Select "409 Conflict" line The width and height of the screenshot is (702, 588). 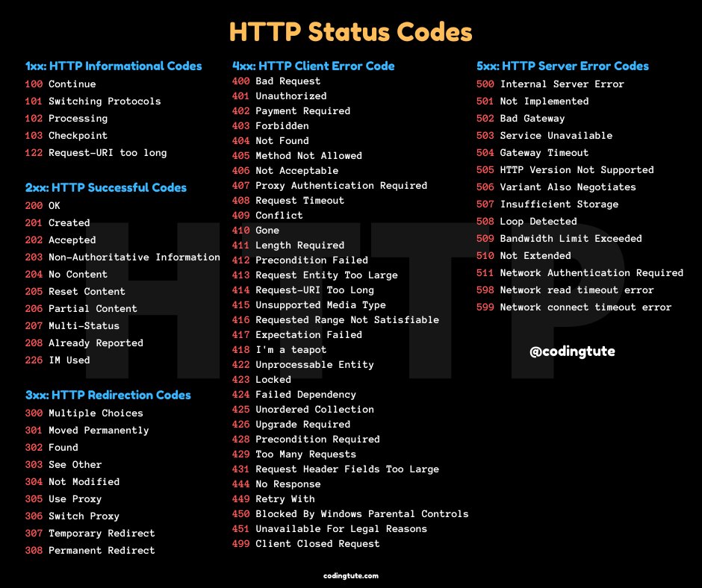[x=267, y=216]
